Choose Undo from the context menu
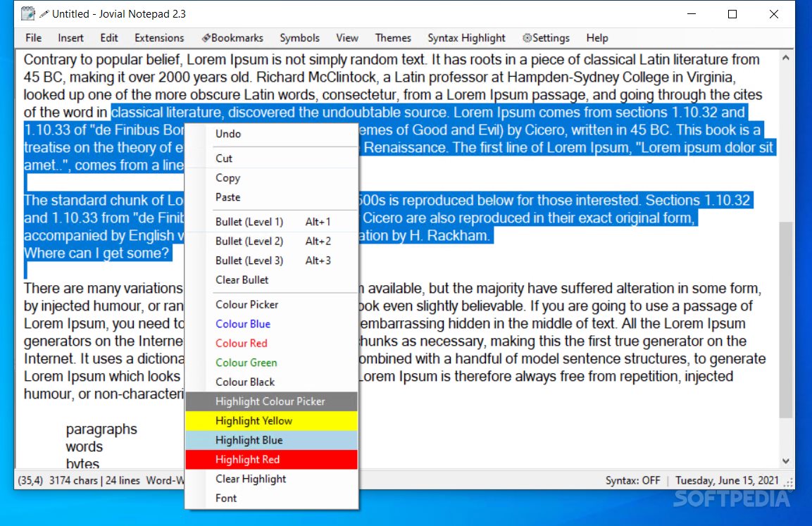The image size is (812, 526). [x=271, y=134]
